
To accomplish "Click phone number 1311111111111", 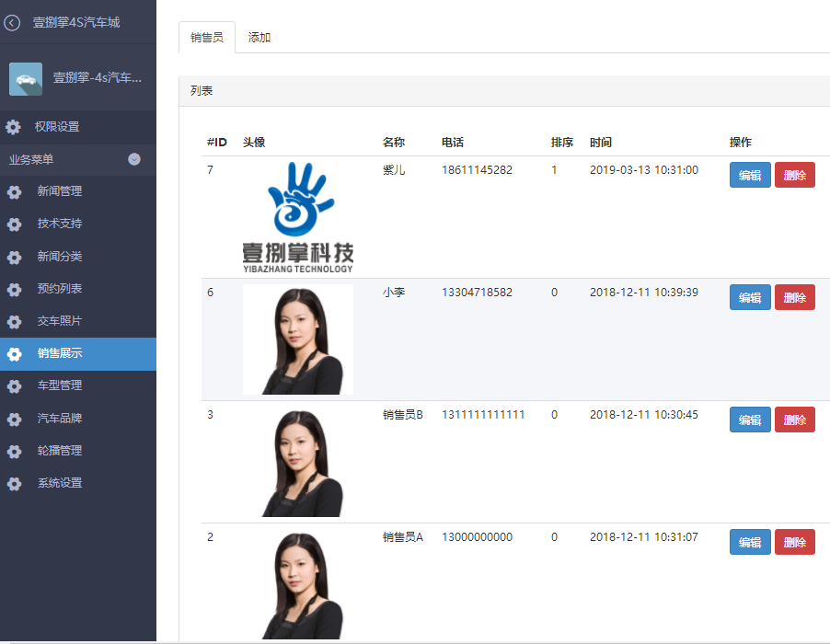I will [x=483, y=415].
